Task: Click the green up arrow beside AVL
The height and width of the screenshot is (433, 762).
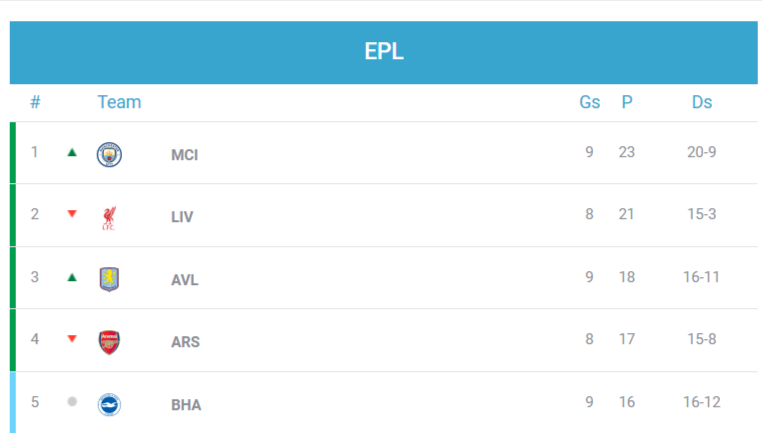Action: click(x=72, y=277)
